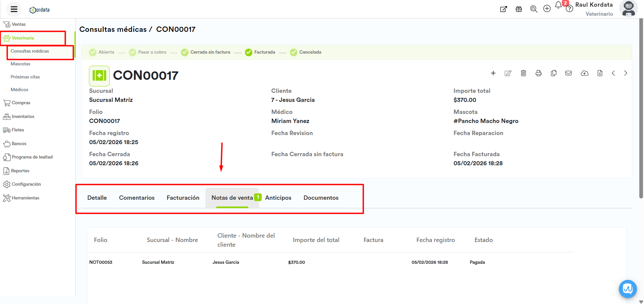The image size is (644, 304).
Task: Toggle the hamburger sidebar menu
Action: (14, 9)
